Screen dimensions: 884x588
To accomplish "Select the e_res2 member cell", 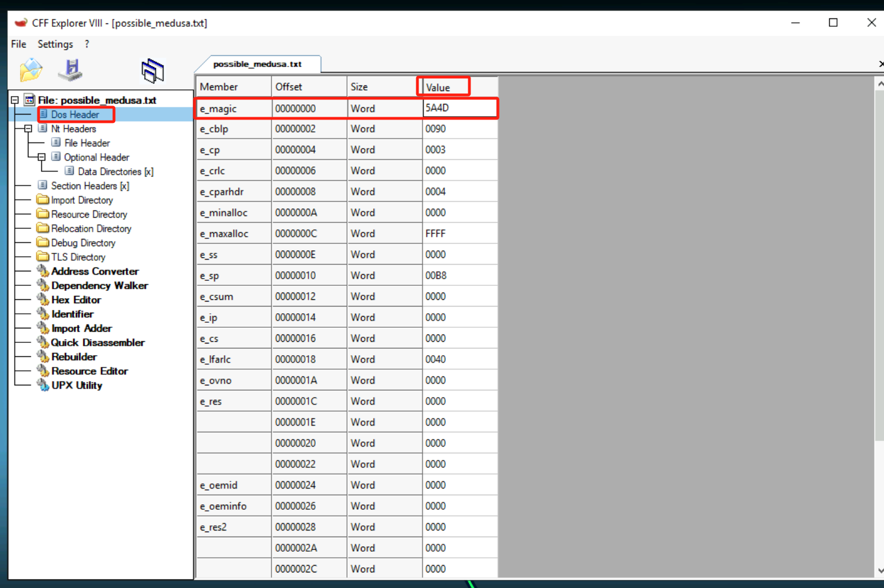I will pyautogui.click(x=234, y=527).
